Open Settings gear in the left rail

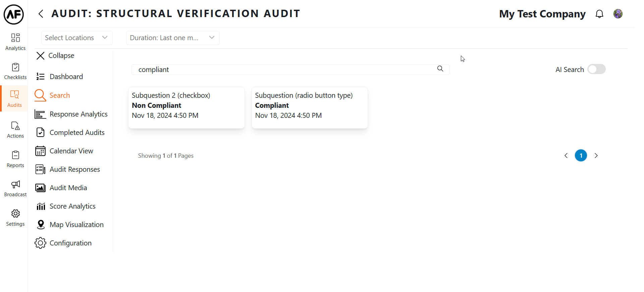click(x=15, y=218)
